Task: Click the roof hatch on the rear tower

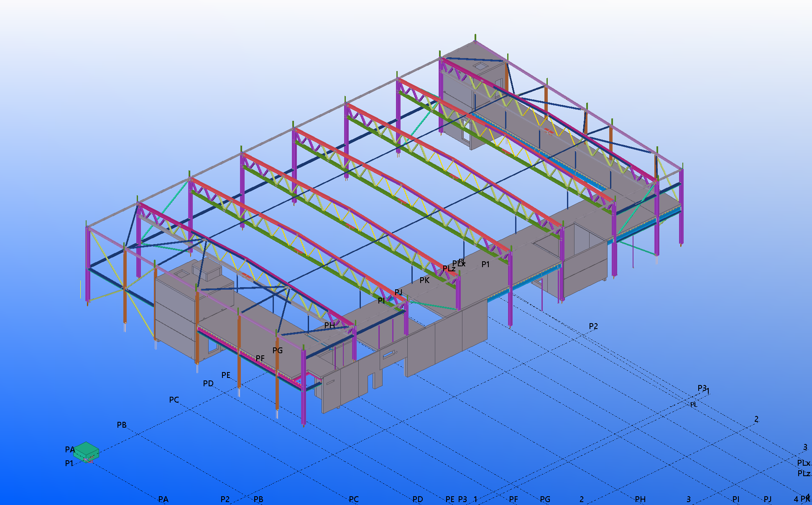Action: 480,66
